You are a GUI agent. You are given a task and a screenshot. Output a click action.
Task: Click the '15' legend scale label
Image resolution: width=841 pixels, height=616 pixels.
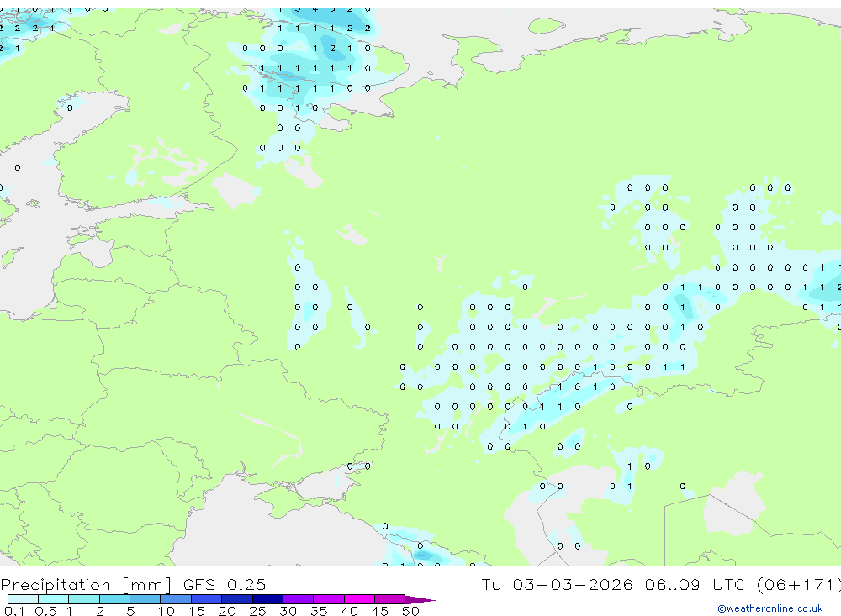(x=197, y=611)
